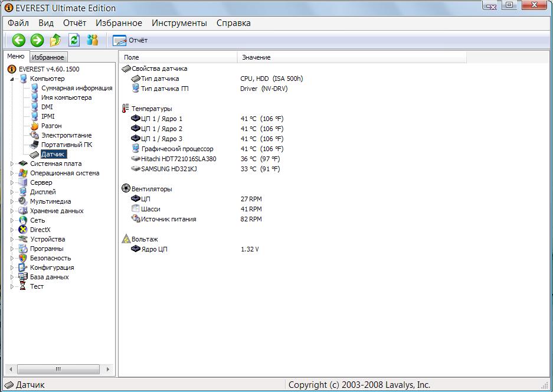Click the left arrow of tree scrollbar
Screen dimensions: 553x392
coord(11,369)
